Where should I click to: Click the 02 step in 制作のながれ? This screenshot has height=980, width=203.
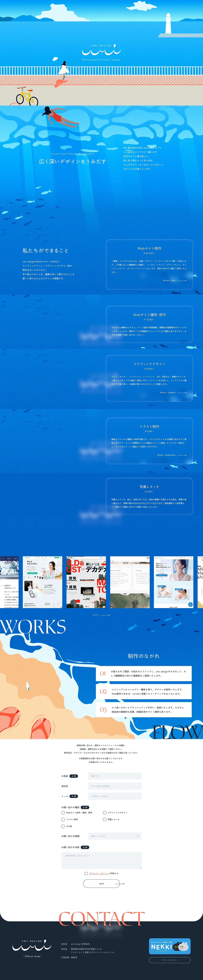point(144,692)
